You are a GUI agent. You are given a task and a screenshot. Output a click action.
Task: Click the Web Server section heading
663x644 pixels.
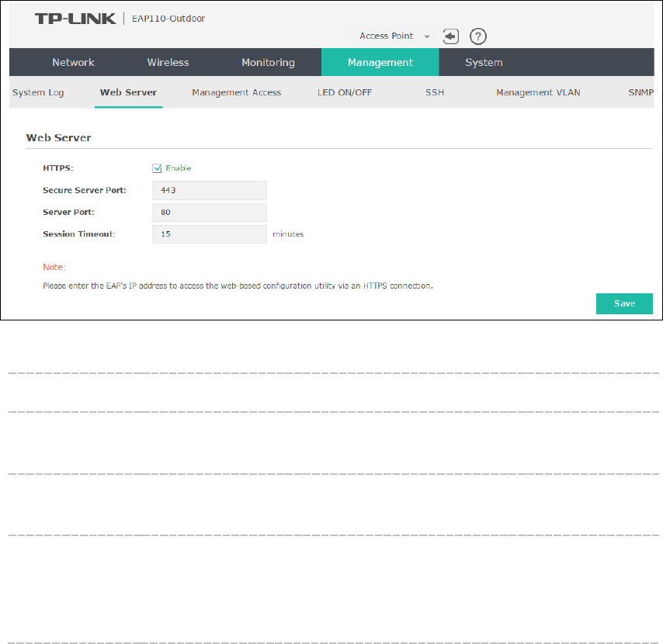(58, 138)
